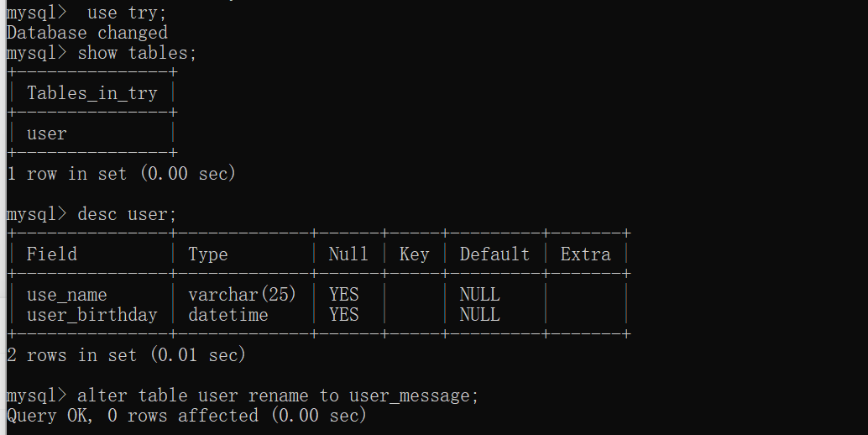868x435 pixels.
Task: Click the varchar(25) type value
Action: (x=243, y=295)
